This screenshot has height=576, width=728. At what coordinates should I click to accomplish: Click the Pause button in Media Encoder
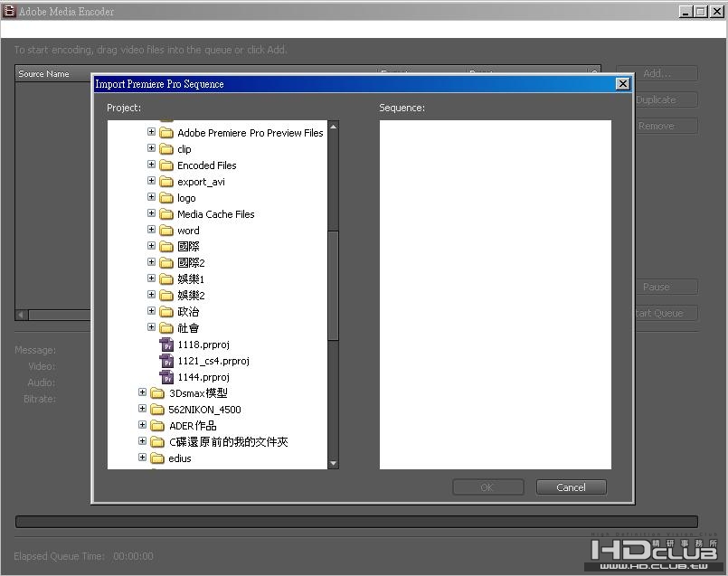[666, 287]
